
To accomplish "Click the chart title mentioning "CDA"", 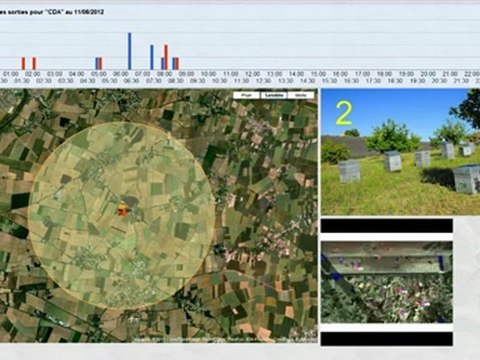I will tap(52, 12).
